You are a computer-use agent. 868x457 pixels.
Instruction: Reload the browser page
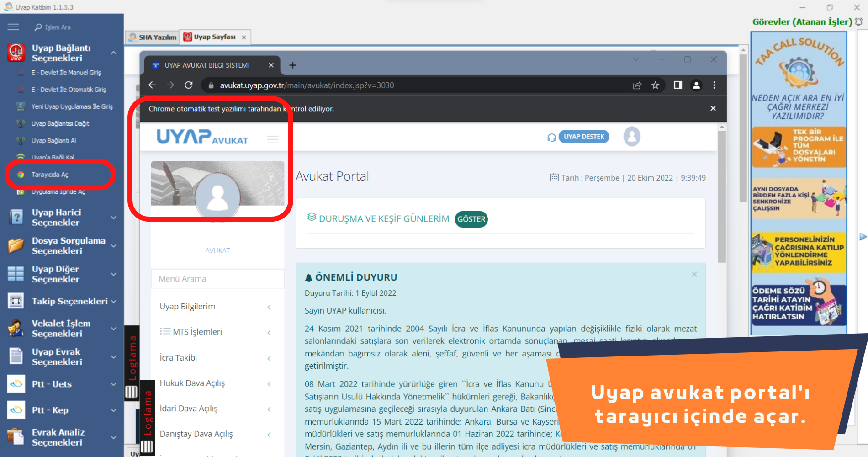[x=189, y=85]
